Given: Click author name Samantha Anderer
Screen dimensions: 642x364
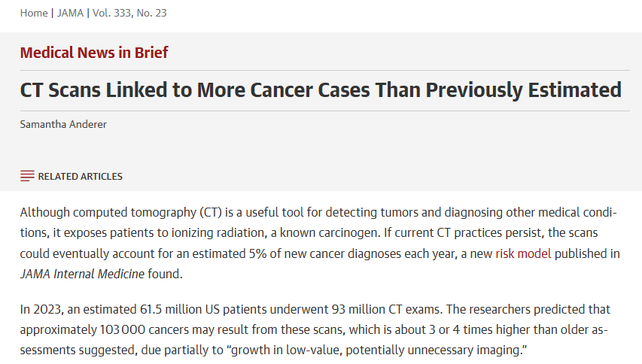Looking at the screenshot, I should pos(63,124).
